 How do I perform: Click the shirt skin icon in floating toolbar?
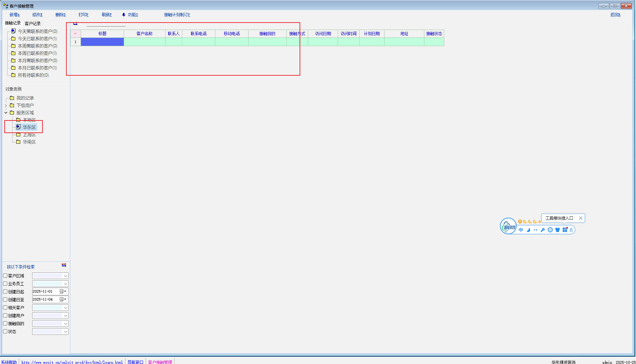click(x=557, y=230)
